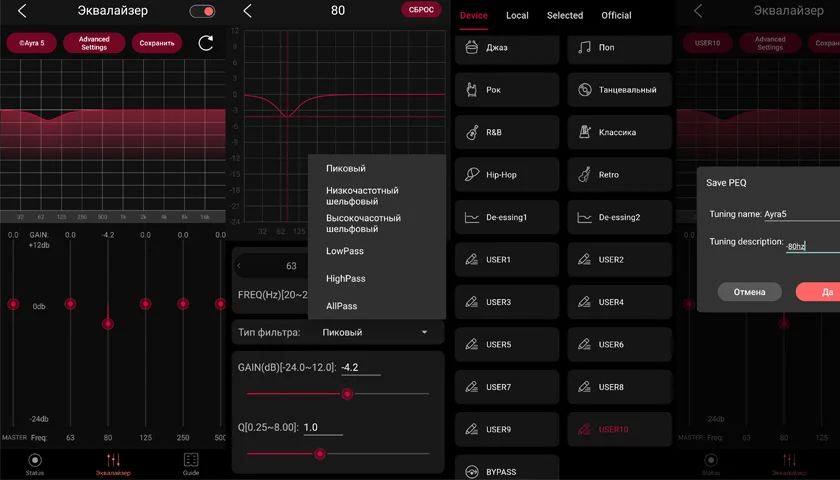Image resolution: width=840 pixels, height=480 pixels.
Task: Switch to the Official tab
Action: pos(616,15)
